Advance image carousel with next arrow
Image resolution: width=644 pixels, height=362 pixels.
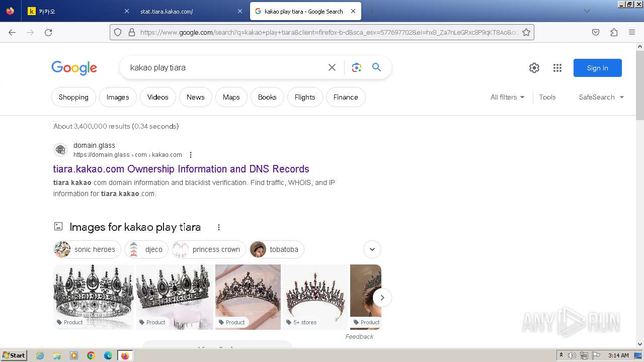[382, 298]
